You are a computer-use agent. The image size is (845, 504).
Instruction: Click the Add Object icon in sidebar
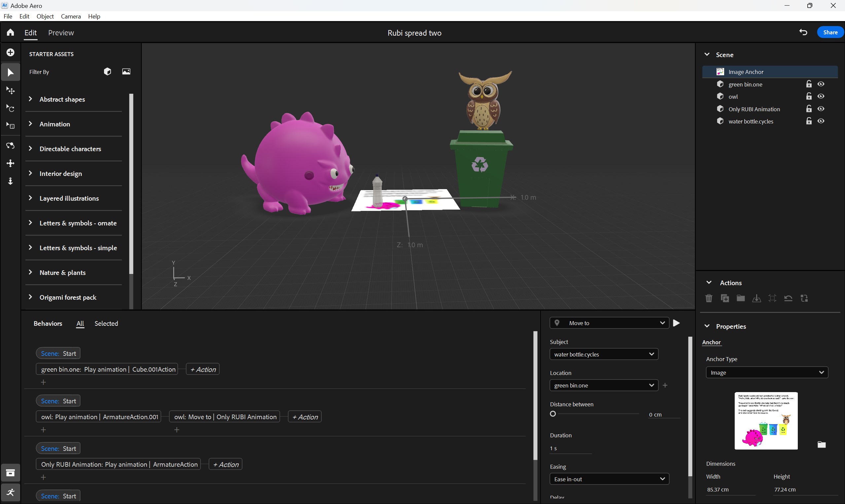(10, 53)
